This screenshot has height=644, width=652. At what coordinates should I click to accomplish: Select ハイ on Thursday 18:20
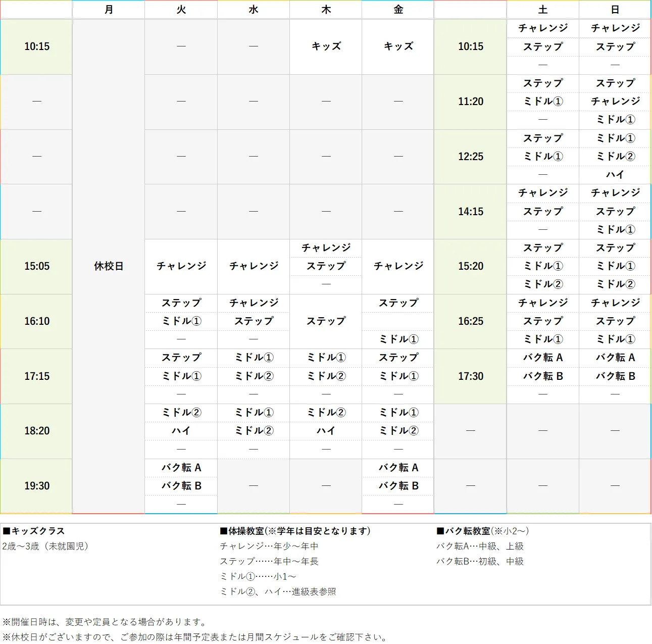325,431
